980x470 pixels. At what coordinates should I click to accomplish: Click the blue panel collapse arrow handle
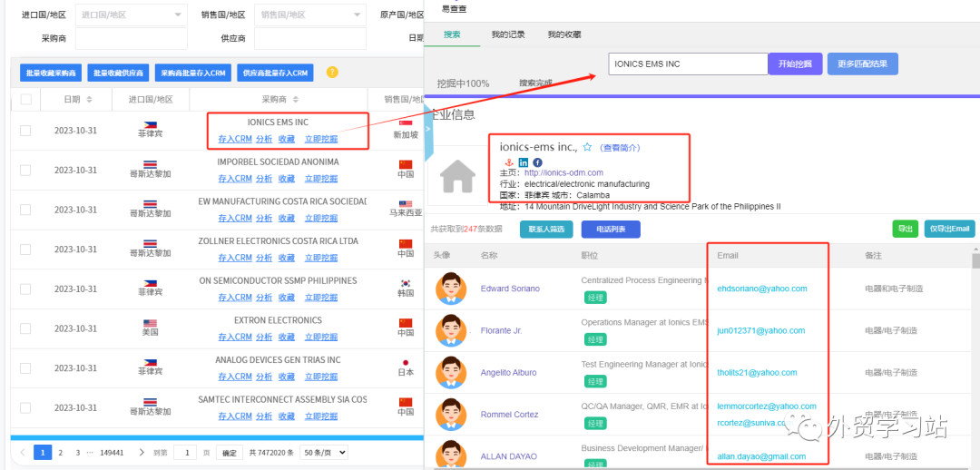pyautogui.click(x=428, y=129)
